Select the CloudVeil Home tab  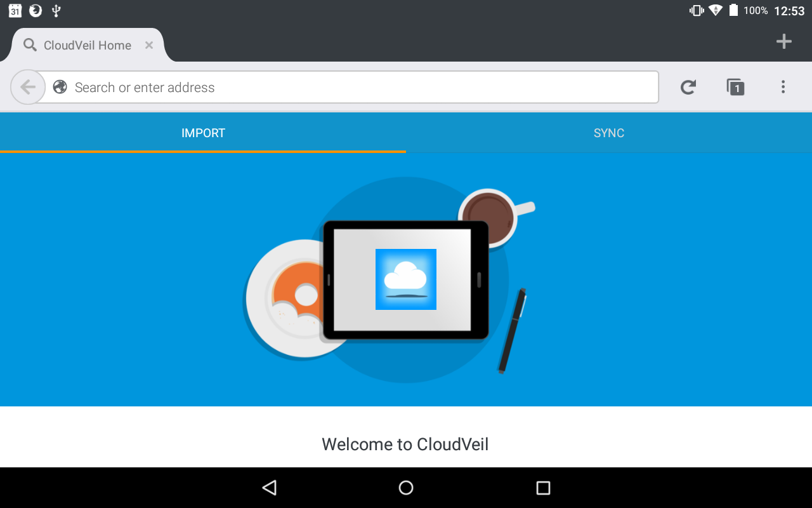tap(88, 45)
